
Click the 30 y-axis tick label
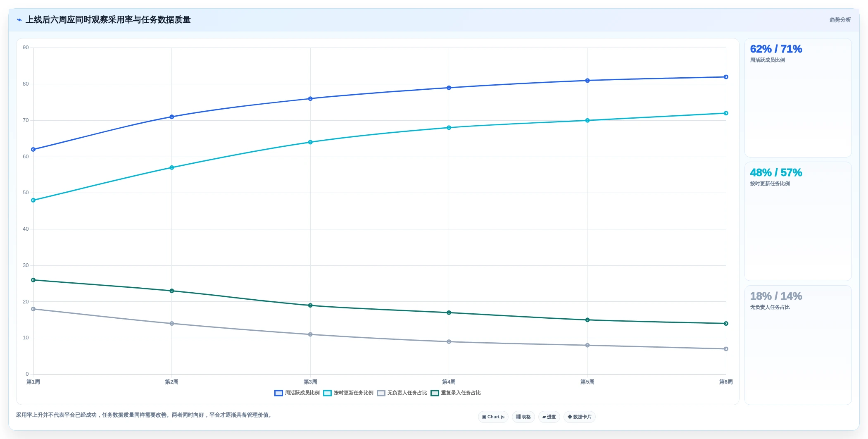point(26,265)
